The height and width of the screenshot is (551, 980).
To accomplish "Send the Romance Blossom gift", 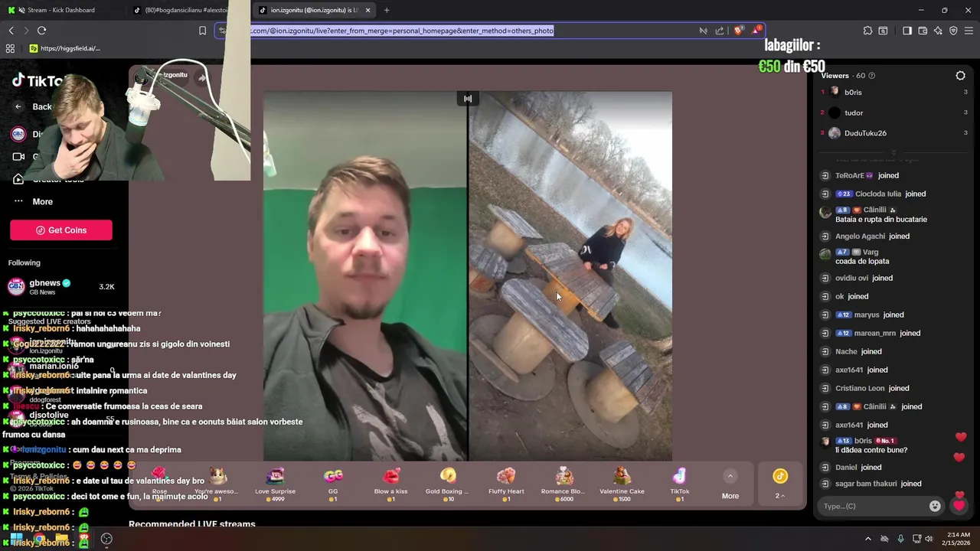I will click(563, 484).
